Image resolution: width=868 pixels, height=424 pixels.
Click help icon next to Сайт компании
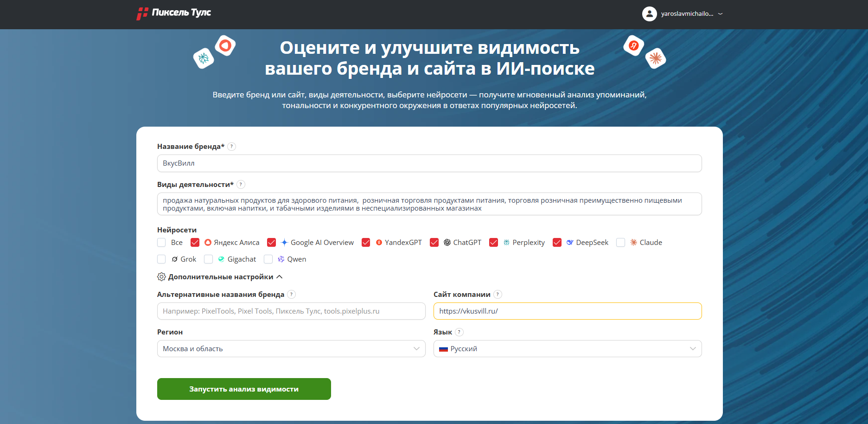coord(498,295)
